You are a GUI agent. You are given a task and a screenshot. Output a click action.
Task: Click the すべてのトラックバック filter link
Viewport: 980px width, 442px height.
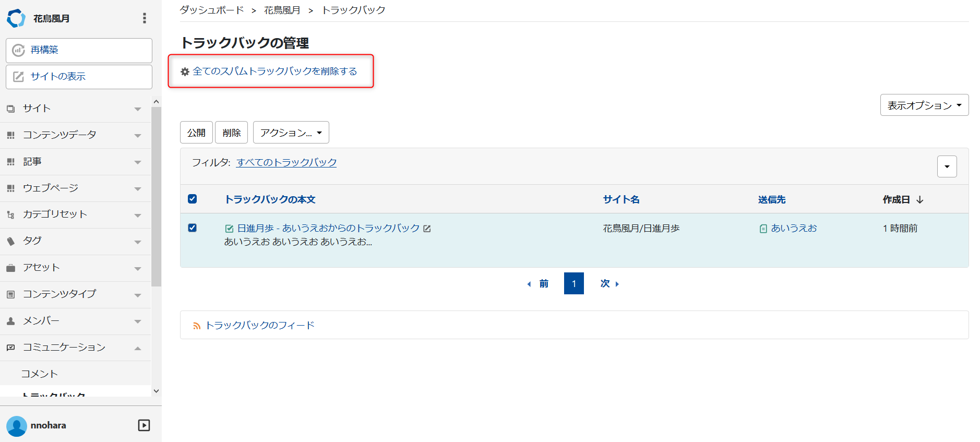[x=286, y=162]
